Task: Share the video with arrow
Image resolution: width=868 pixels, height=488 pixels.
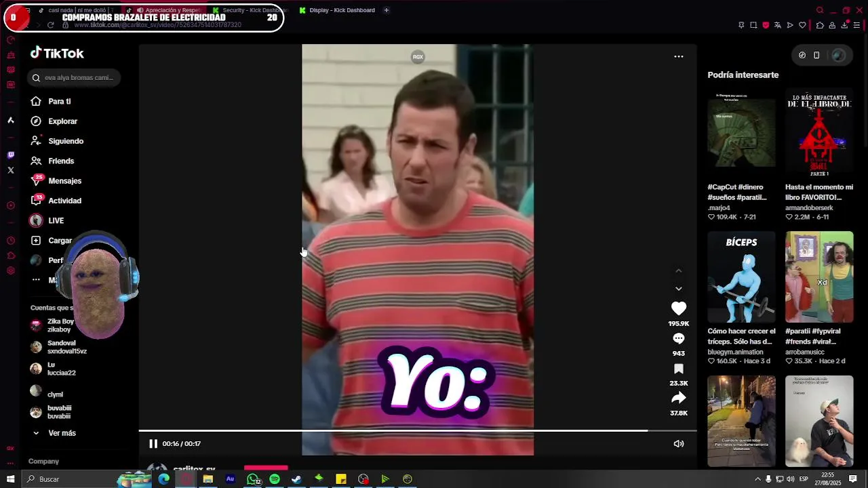Action: (x=679, y=398)
